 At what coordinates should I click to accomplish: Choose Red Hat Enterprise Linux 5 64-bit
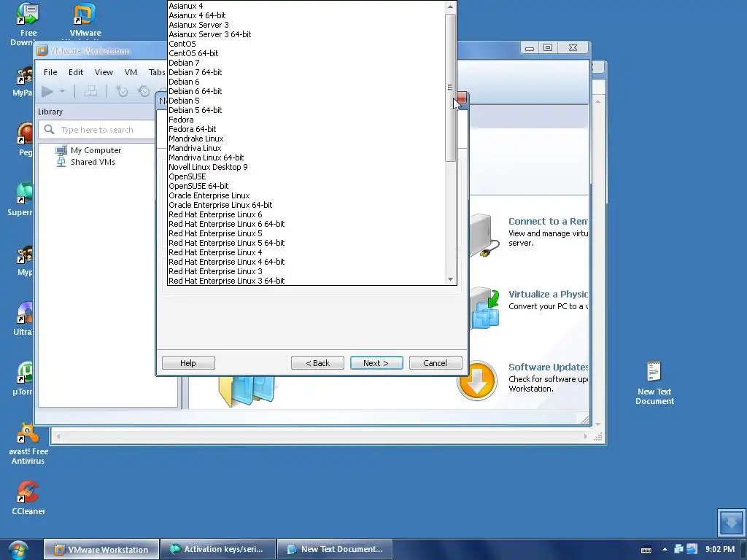pyautogui.click(x=306, y=243)
